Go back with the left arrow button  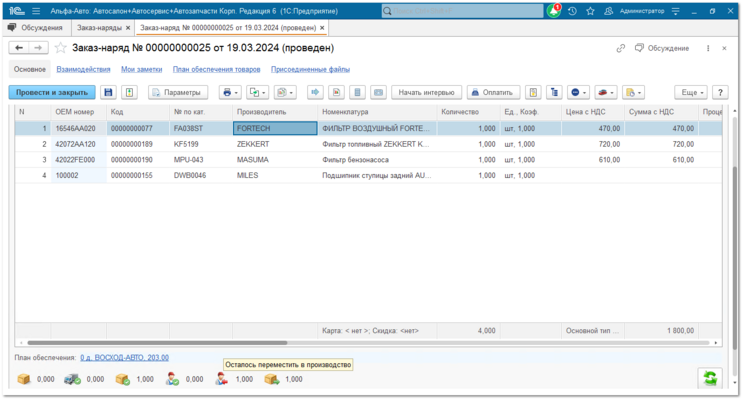click(x=19, y=48)
